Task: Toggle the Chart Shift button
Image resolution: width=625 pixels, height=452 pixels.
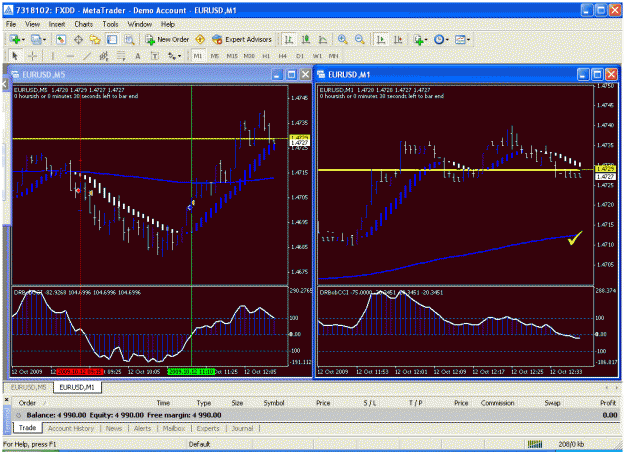Action: pyautogui.click(x=398, y=39)
